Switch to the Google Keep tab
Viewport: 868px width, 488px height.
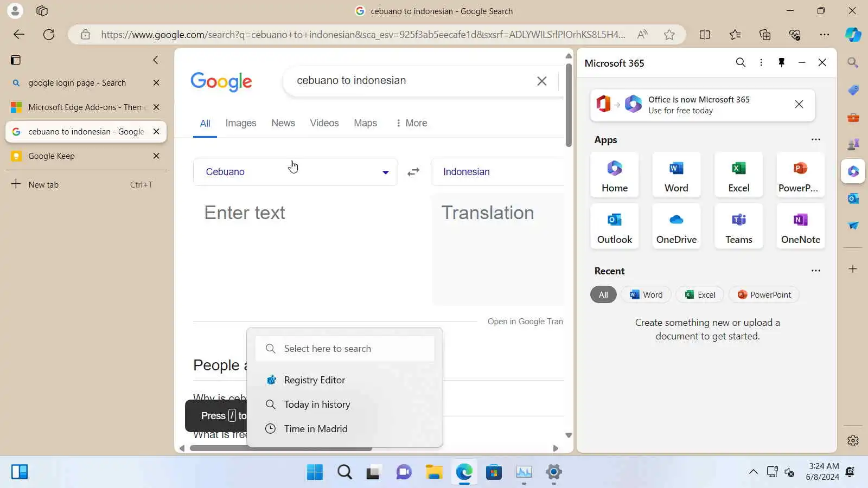(86, 156)
